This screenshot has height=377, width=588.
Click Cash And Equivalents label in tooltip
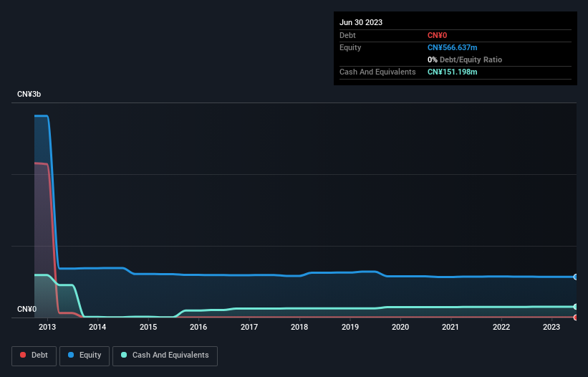tap(377, 72)
